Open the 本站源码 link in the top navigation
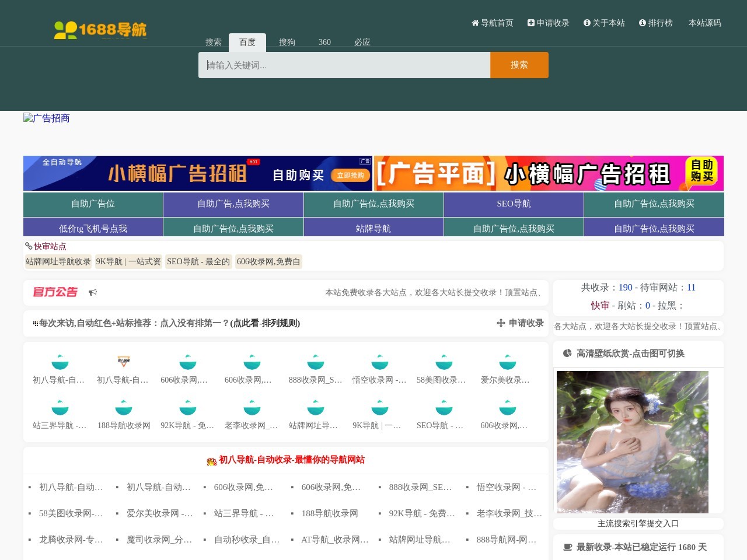 704,23
